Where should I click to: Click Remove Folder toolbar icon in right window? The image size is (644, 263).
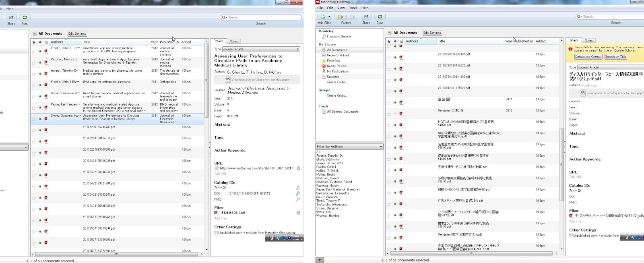[353, 17]
